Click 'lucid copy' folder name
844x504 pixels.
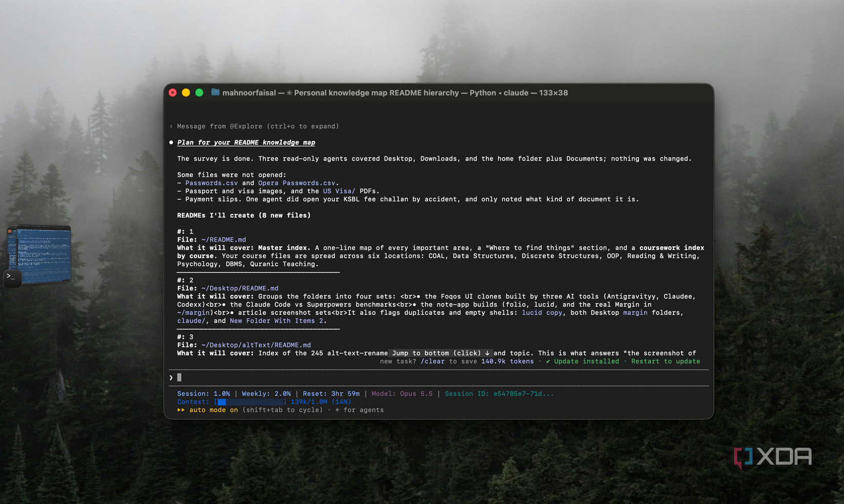pos(542,313)
